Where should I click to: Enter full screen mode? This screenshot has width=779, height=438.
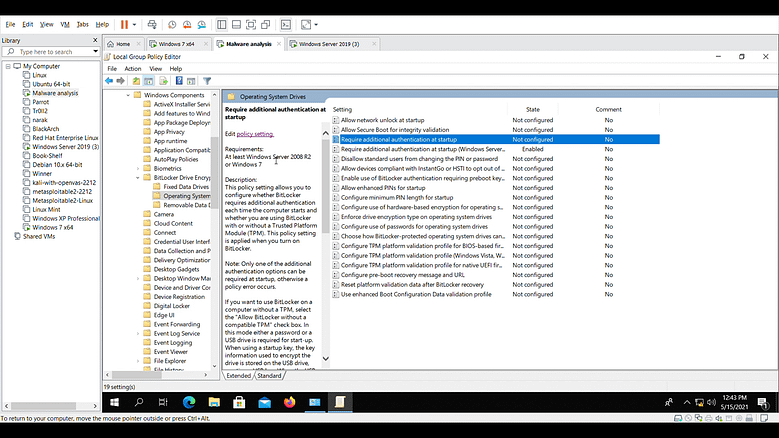pos(251,24)
